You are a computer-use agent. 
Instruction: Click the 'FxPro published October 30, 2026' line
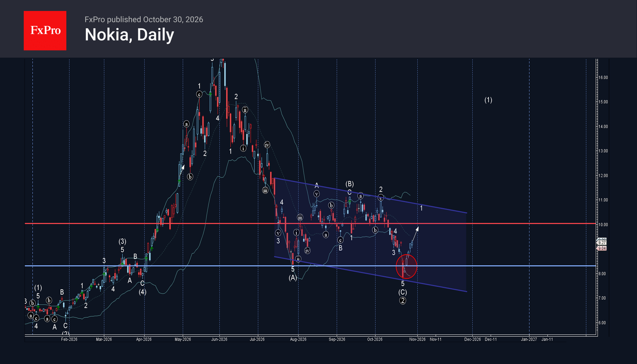click(x=144, y=19)
